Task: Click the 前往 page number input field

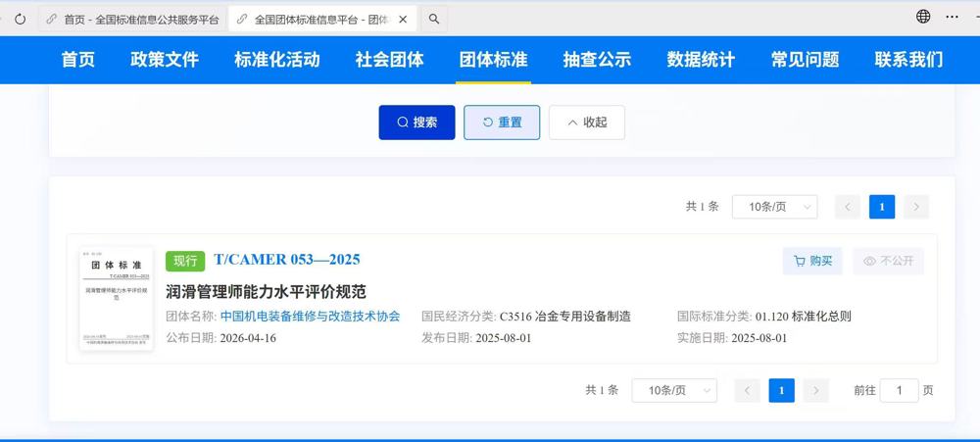Action: point(899,390)
